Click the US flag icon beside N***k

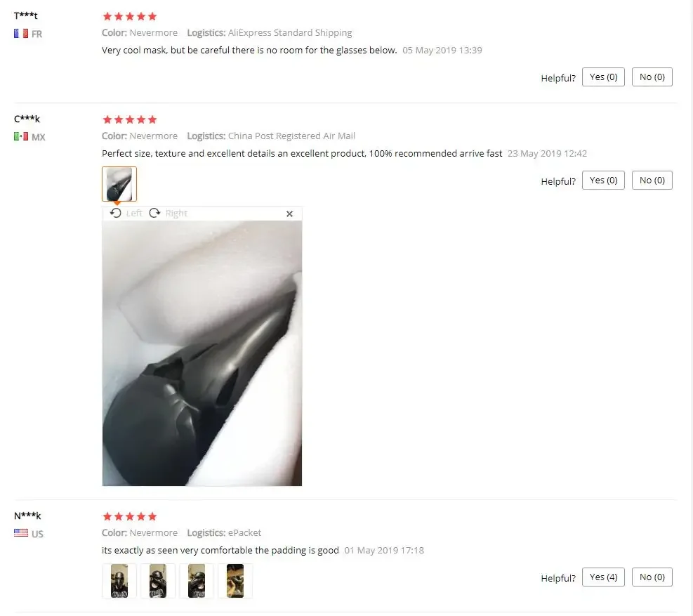tap(21, 533)
